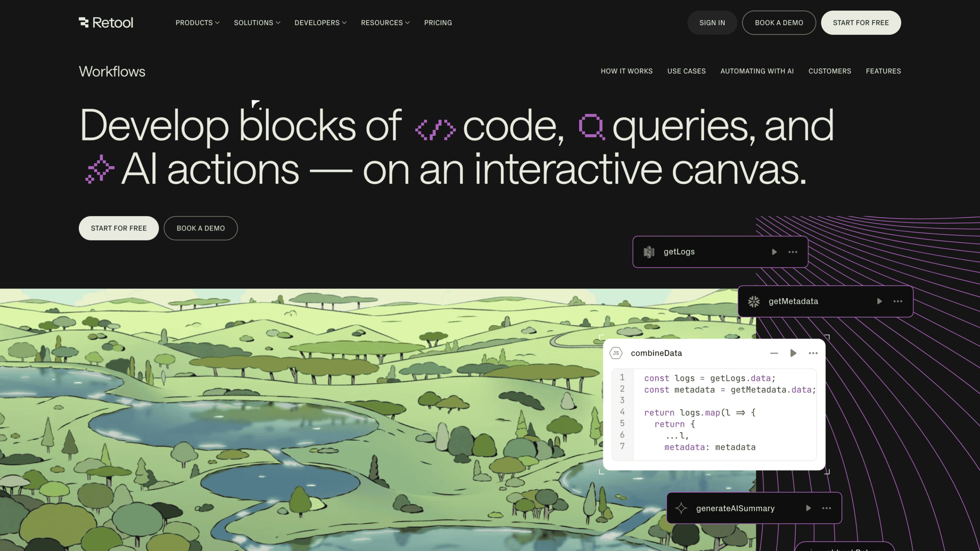Click Start for Free in top navigation
Image resolution: width=980 pixels, height=551 pixels.
coord(861,23)
